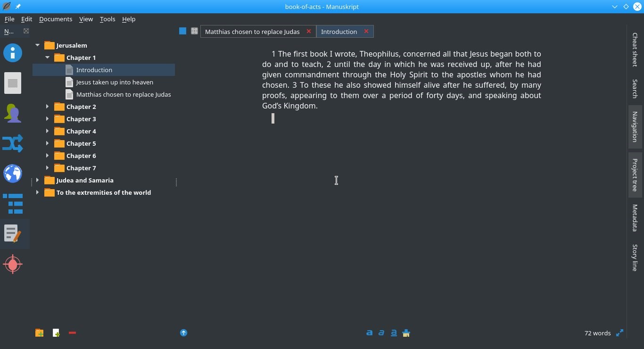Select Jesus taken up into heaven document
Screen dimensions: 644x349
[x=104, y=82]
